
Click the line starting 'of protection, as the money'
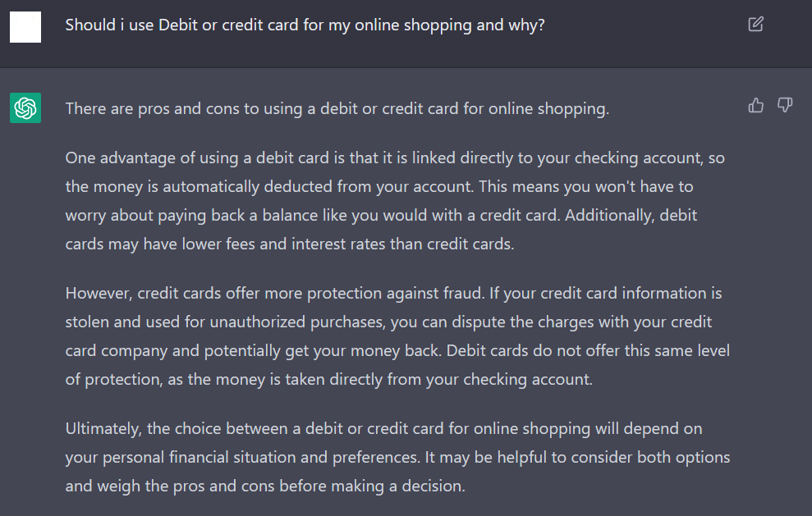[329, 379]
